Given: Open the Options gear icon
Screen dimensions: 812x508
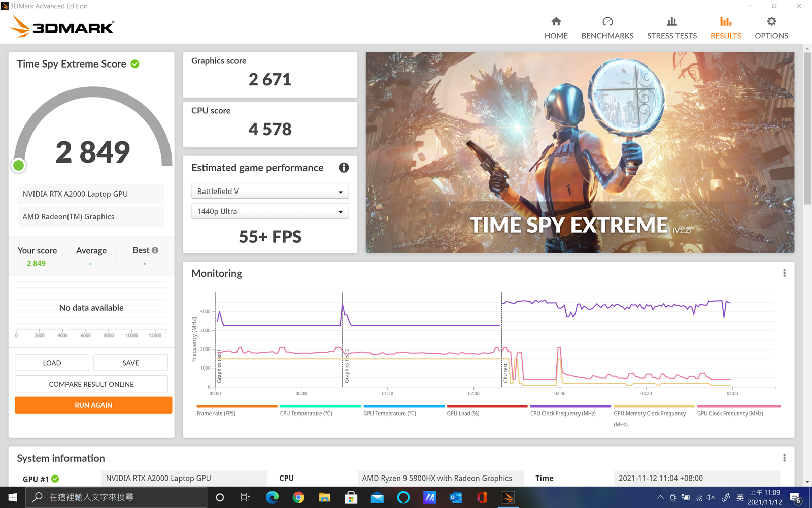Looking at the screenshot, I should [x=771, y=22].
